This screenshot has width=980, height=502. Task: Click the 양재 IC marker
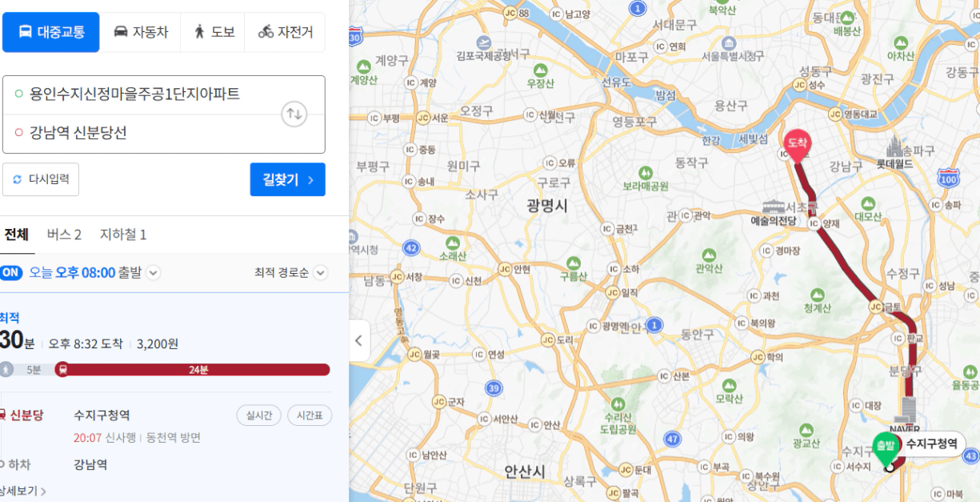point(815,224)
